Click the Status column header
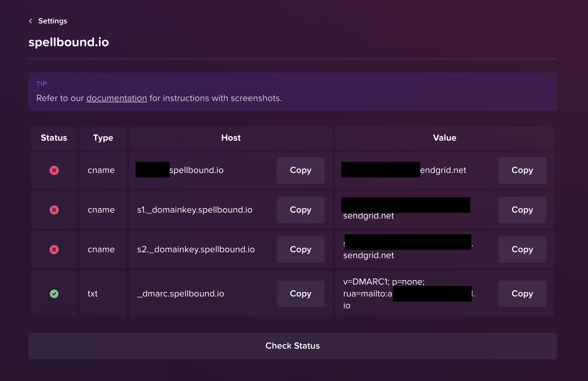This screenshot has height=381, width=588. [54, 138]
